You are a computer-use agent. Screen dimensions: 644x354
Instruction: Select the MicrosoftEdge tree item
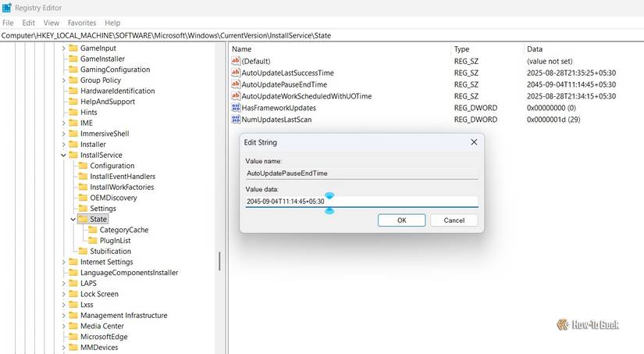104,337
